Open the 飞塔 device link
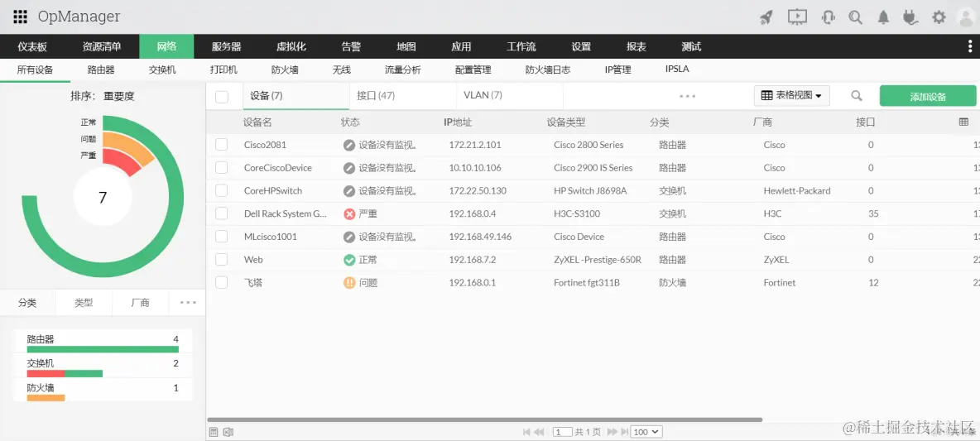The image size is (980, 441). [x=253, y=283]
